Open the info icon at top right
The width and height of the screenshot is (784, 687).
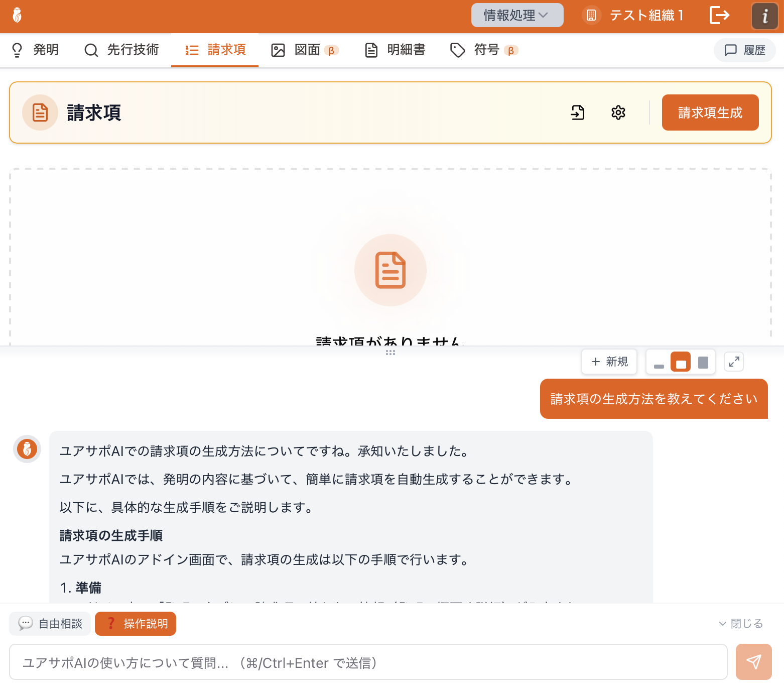click(764, 16)
